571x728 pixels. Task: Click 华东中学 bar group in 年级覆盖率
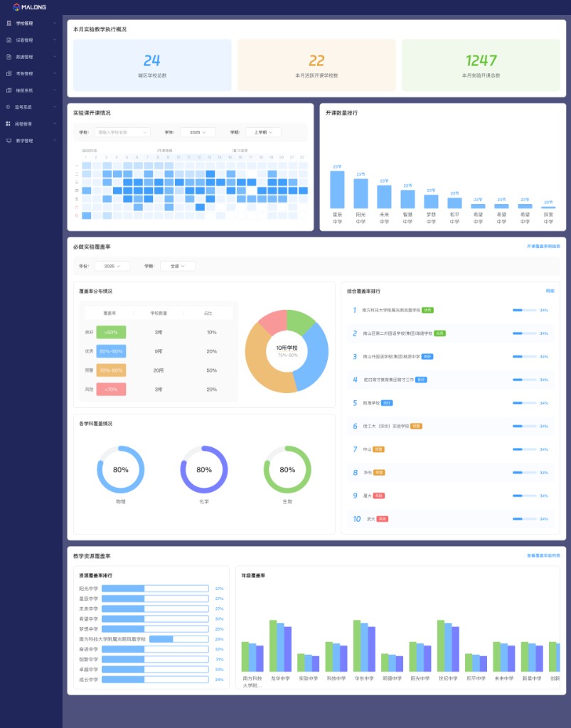[x=364, y=646]
